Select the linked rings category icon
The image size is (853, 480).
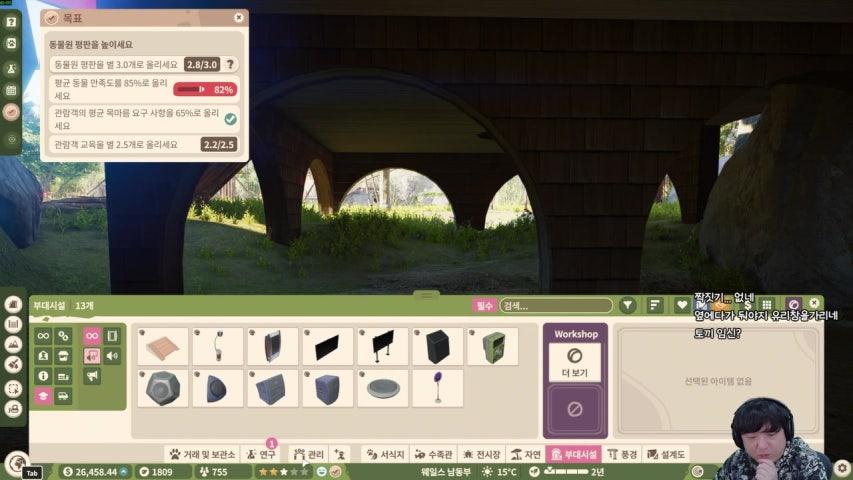pos(63,336)
